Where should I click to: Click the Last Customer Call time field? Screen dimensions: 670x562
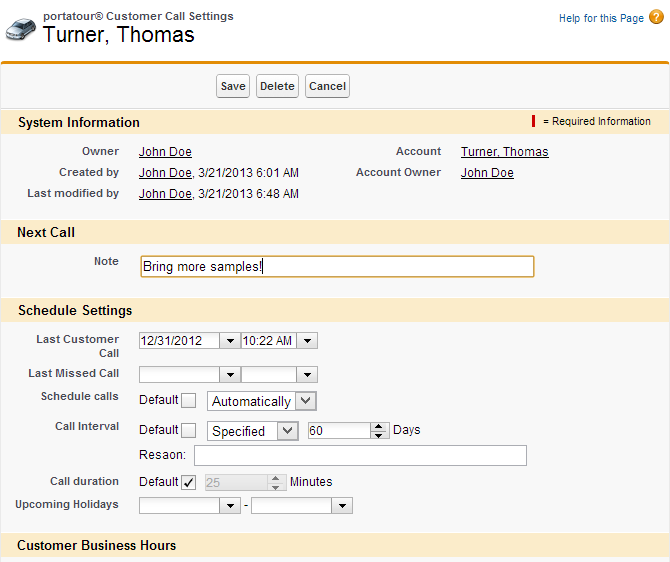coord(269,341)
